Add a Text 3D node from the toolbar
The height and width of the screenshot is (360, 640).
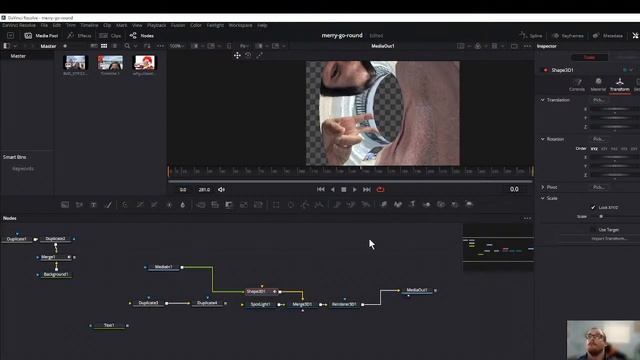412,204
